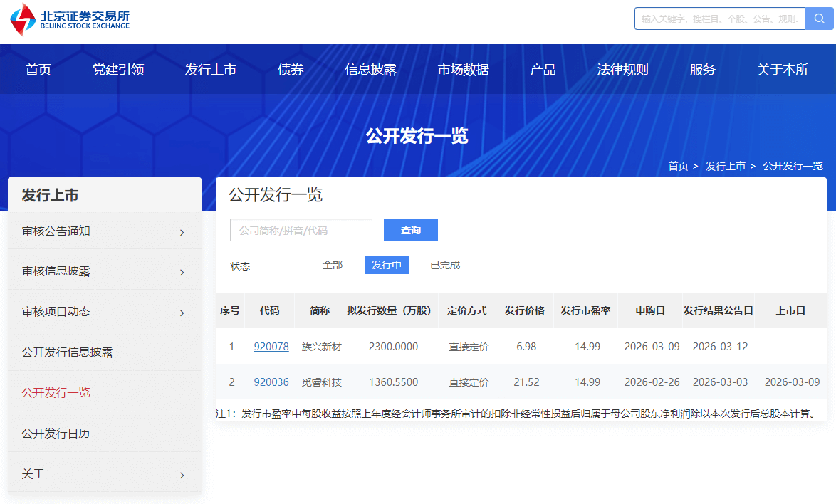The height and width of the screenshot is (504, 836).
Task: Click the 首页 breadcrumb link
Action: point(678,166)
